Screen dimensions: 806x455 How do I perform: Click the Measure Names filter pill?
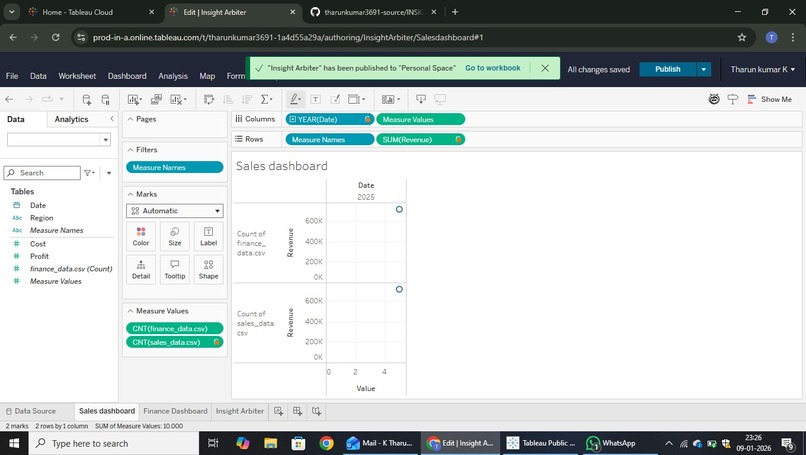click(x=175, y=167)
